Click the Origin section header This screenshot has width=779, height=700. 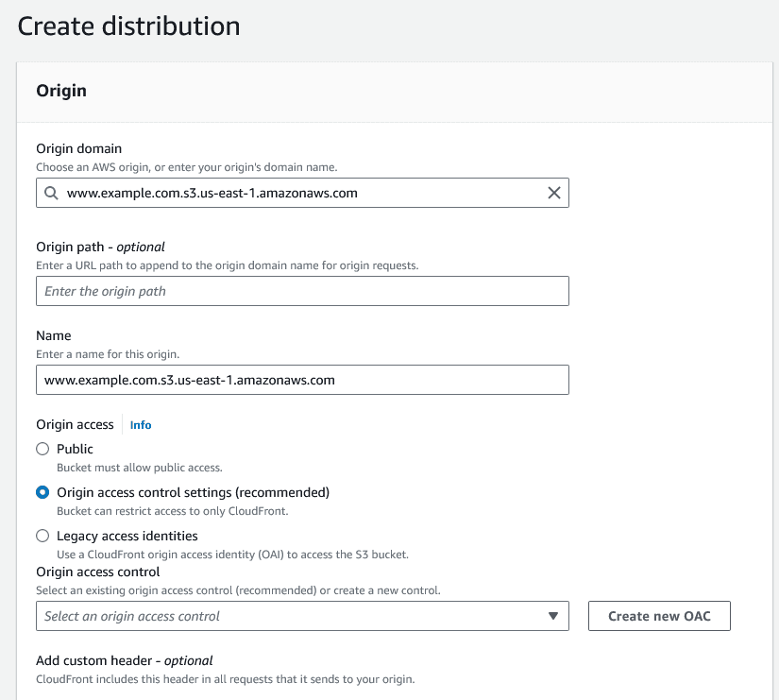point(61,91)
